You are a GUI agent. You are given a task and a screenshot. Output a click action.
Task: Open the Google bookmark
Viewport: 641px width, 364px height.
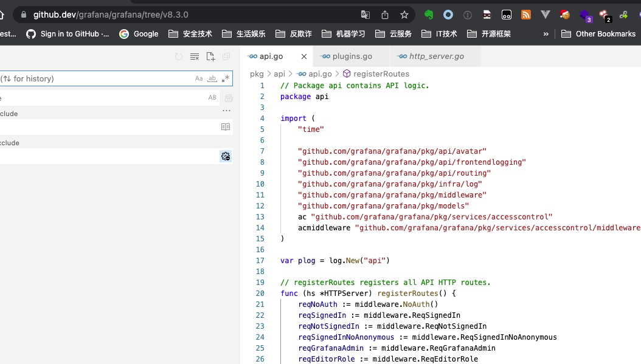tap(139, 34)
